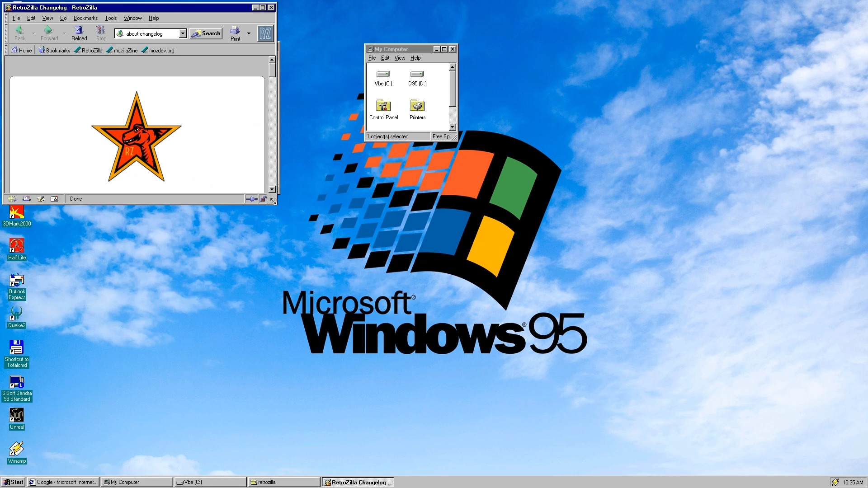Expand the Forward button history dropdown arrow
The image size is (868, 488).
pos(64,33)
